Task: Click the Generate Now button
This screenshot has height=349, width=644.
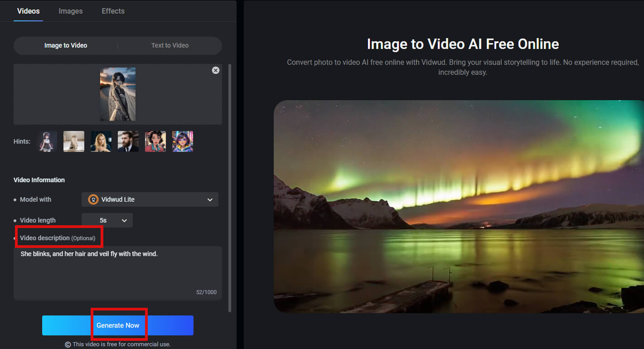Action: coord(118,325)
